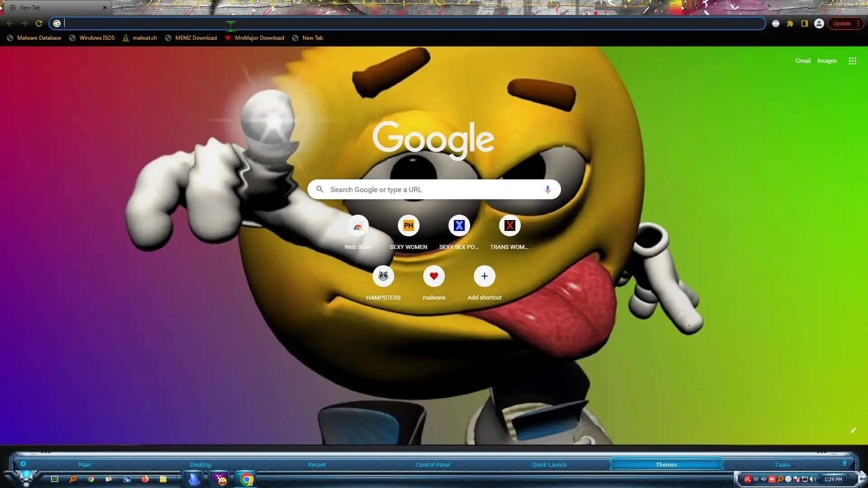
Task: Click the voice search microphone
Action: point(547,189)
